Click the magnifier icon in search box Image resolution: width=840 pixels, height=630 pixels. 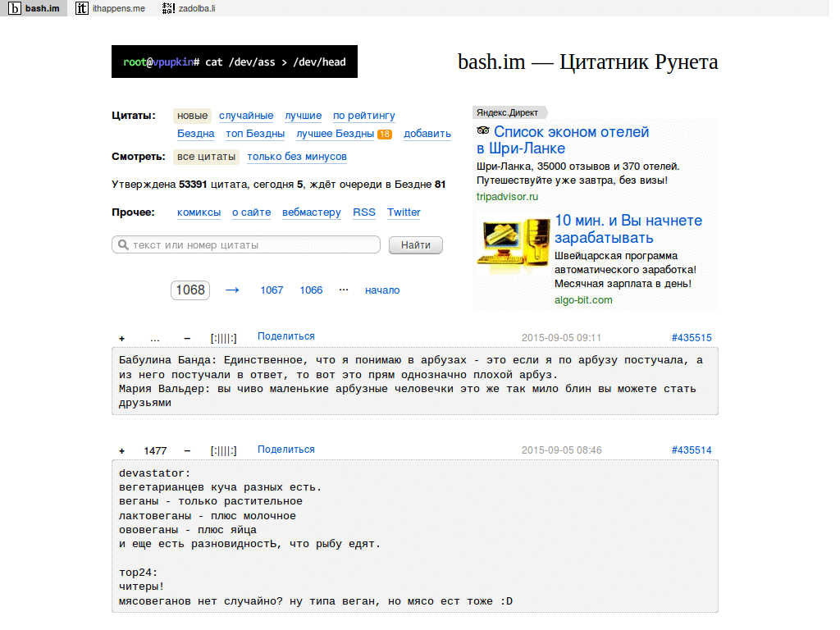[x=123, y=244]
